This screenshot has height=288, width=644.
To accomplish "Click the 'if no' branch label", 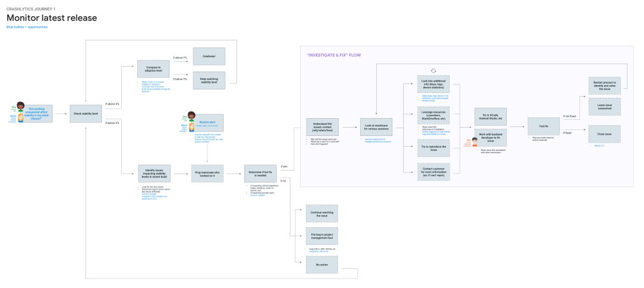I will point(283,181).
